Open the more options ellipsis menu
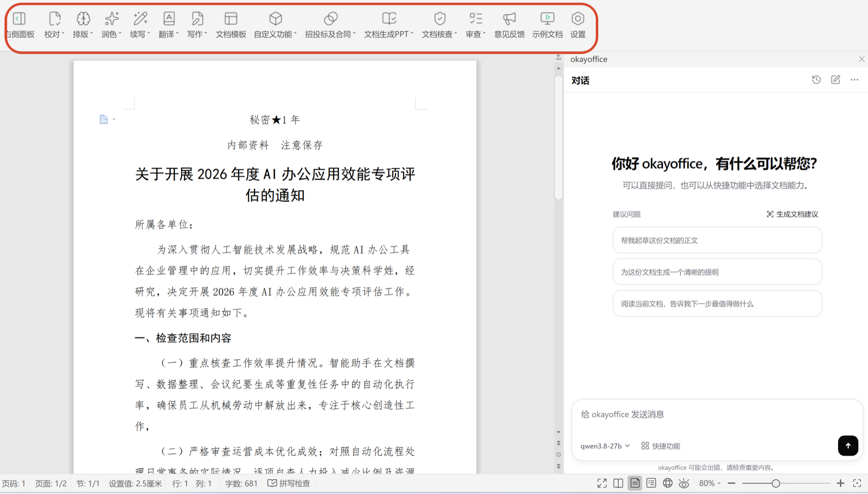Screen dimensions: 868x494 (x=854, y=80)
